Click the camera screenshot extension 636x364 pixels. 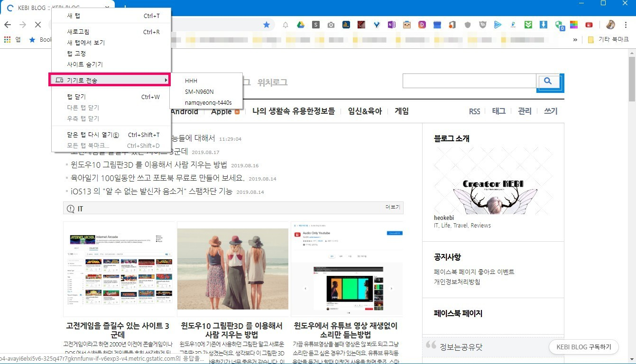tap(331, 25)
